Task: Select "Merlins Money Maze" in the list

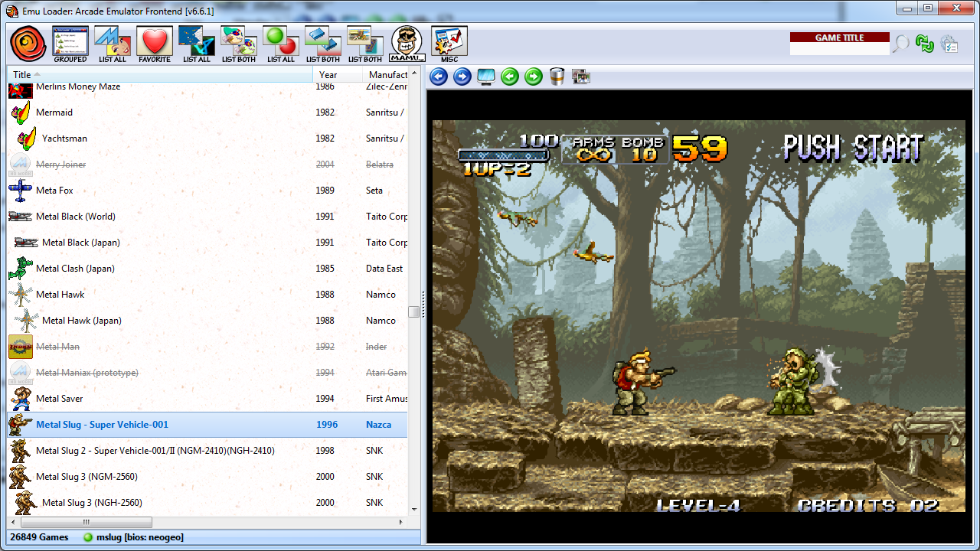Action: [x=207, y=90]
